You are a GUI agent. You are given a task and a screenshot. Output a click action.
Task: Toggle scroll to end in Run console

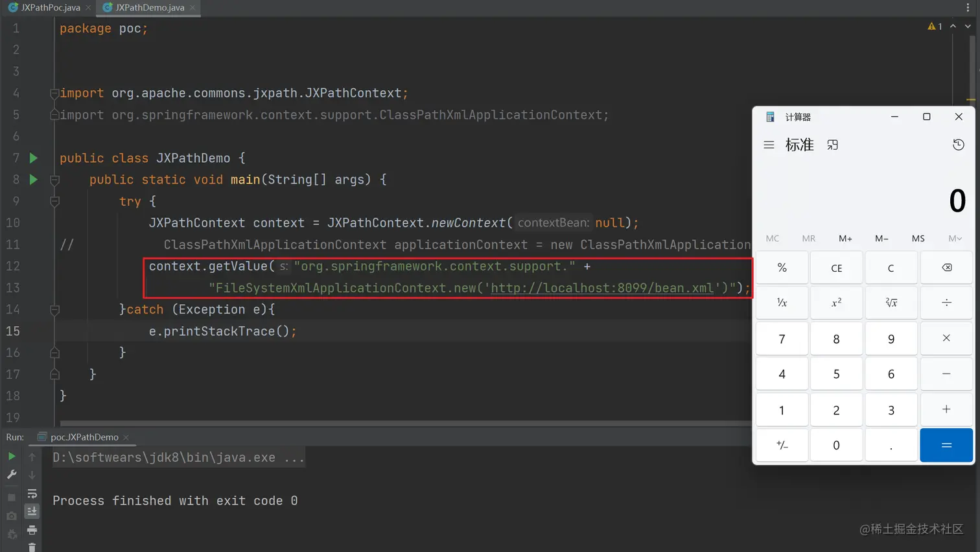tap(32, 512)
